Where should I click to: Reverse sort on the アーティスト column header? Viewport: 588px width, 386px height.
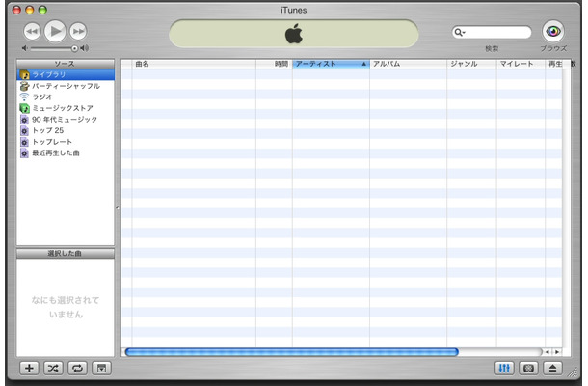tap(332, 64)
